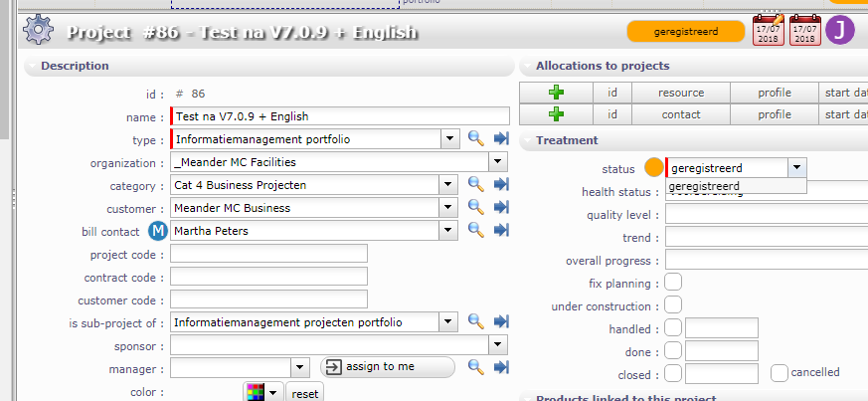
Task: Click the bill contact M avatar icon
Action: [158, 231]
